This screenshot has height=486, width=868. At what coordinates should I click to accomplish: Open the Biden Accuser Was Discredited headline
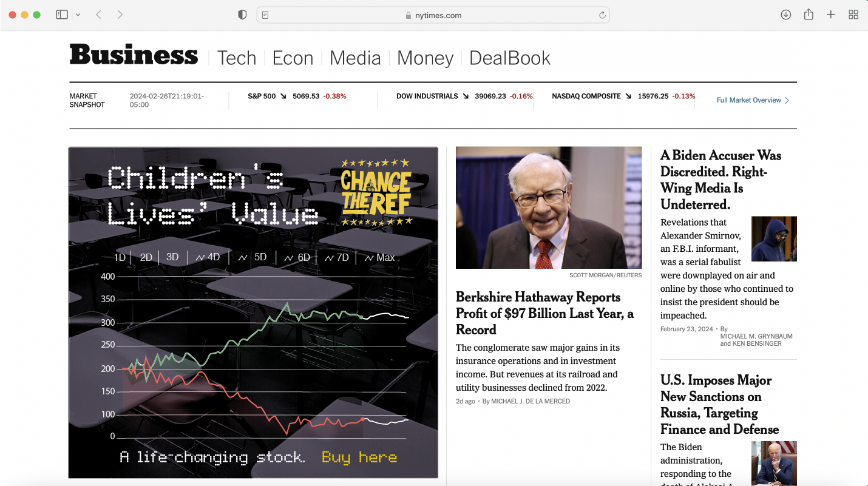[x=721, y=180]
